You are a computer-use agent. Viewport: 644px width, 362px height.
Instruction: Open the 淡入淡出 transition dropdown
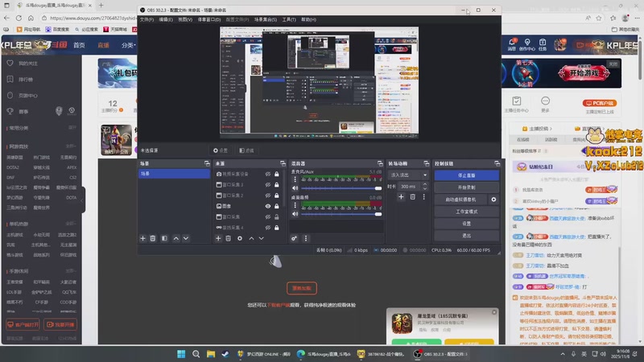(x=408, y=175)
